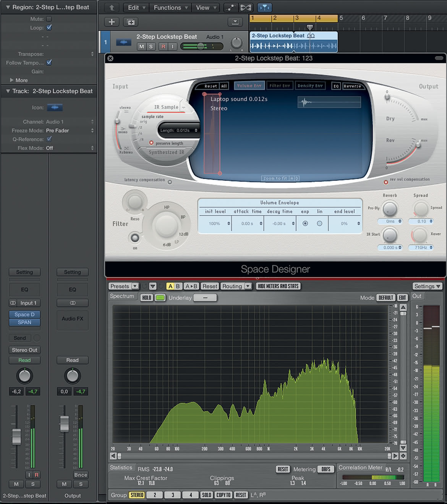The height and width of the screenshot is (504, 447).
Task: Select the lin radio button in Volume Envelope
Action: coord(319,224)
